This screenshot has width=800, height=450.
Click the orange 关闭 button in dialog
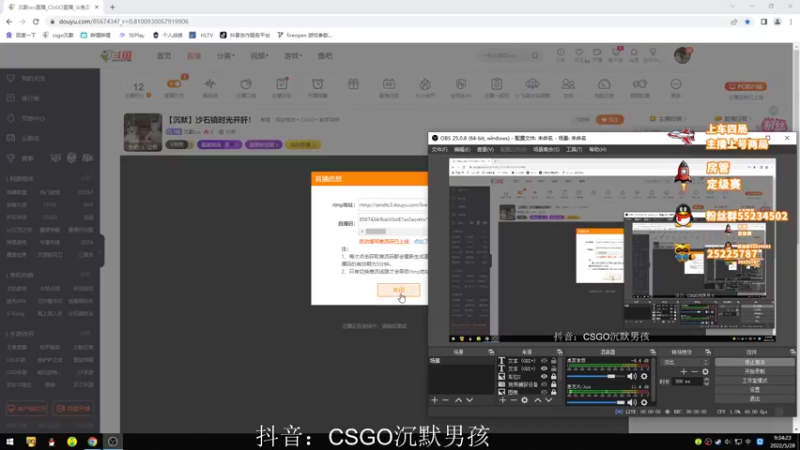[x=398, y=290]
